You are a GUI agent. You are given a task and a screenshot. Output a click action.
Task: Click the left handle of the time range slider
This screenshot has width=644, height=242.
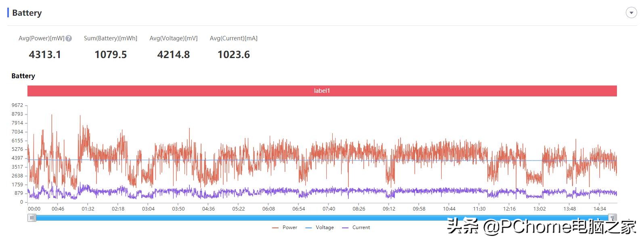coord(32,218)
